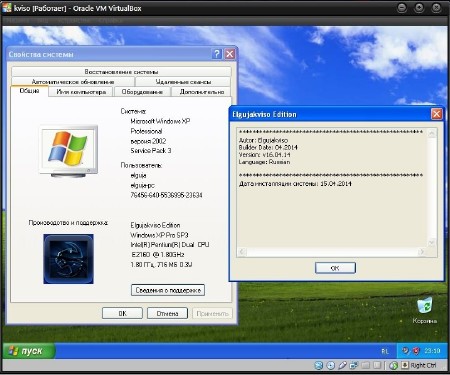Image resolution: width=450 pixels, height=375 pixels.
Task: Switch to the Восстановление системы tab
Action: (x=121, y=72)
